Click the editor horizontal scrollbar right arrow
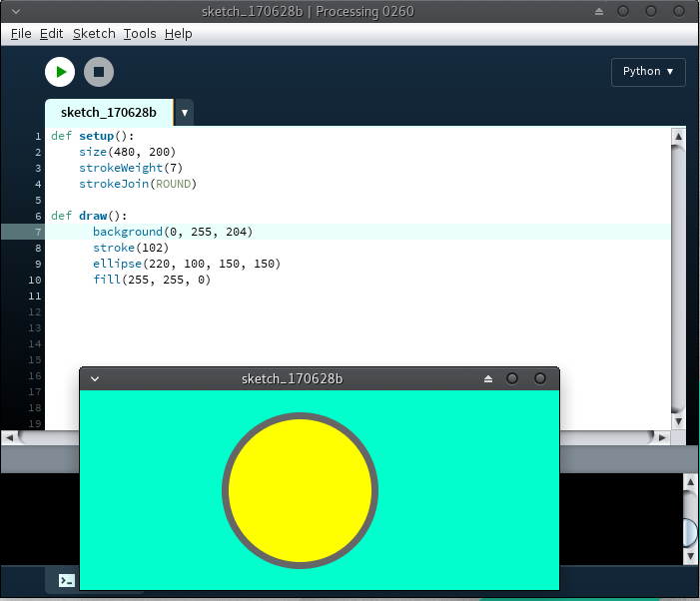This screenshot has height=601, width=700. click(662, 437)
